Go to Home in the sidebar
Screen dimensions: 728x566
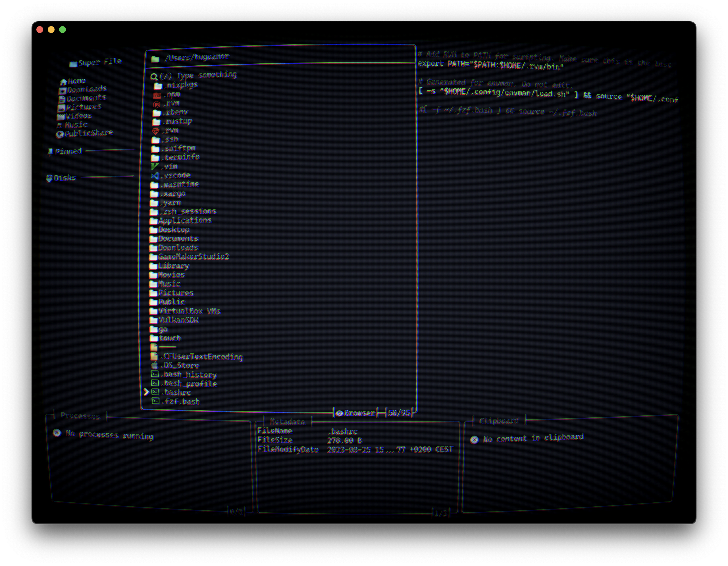pyautogui.click(x=77, y=81)
